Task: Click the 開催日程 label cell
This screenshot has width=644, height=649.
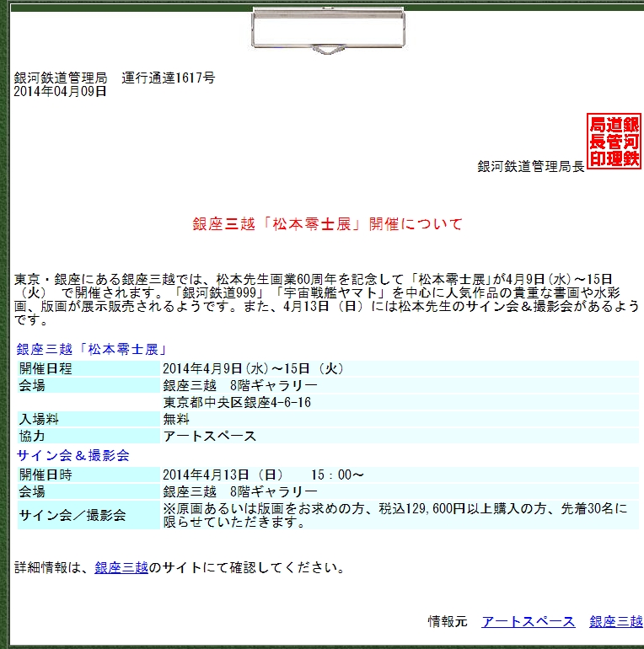Action: 89,368
